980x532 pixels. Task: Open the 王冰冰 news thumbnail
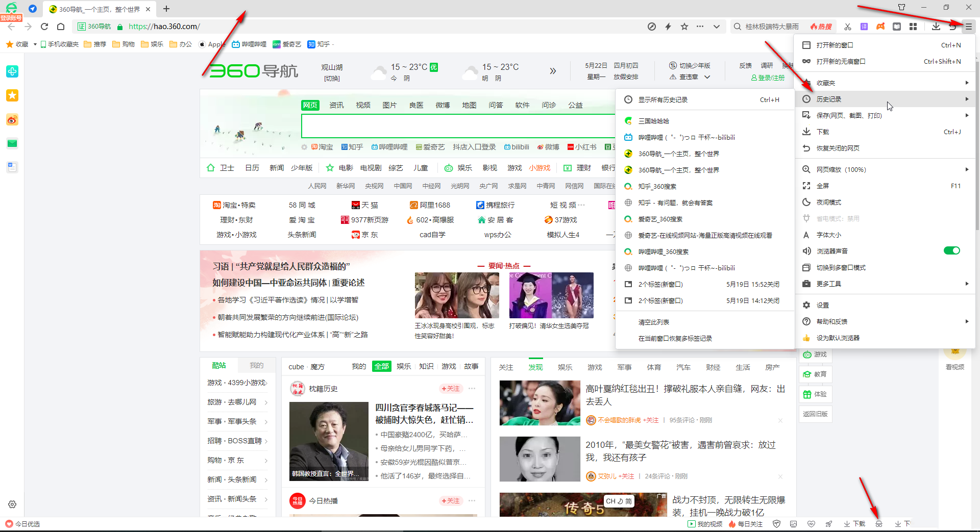pyautogui.click(x=457, y=295)
